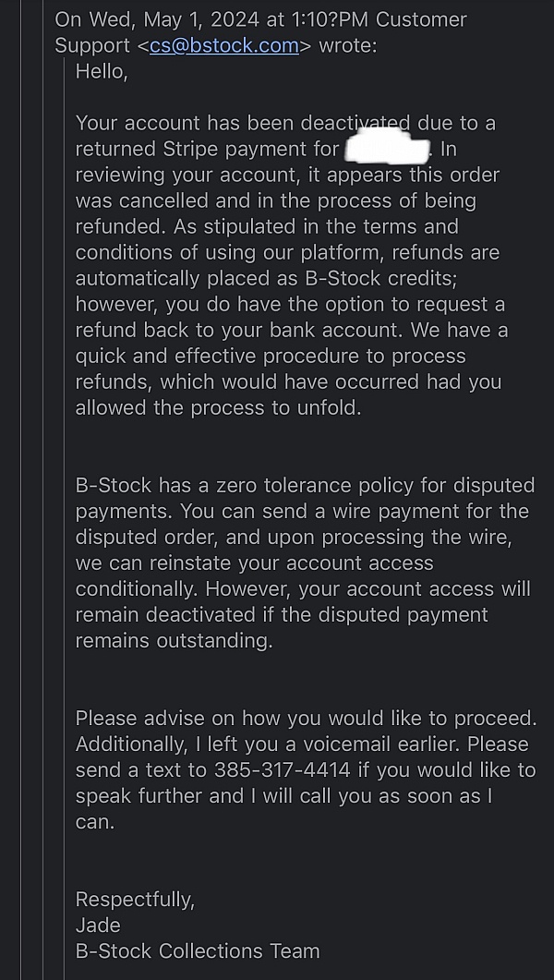This screenshot has width=554, height=980.
Task: Click the 'Hello,' greeting line
Action: click(102, 72)
